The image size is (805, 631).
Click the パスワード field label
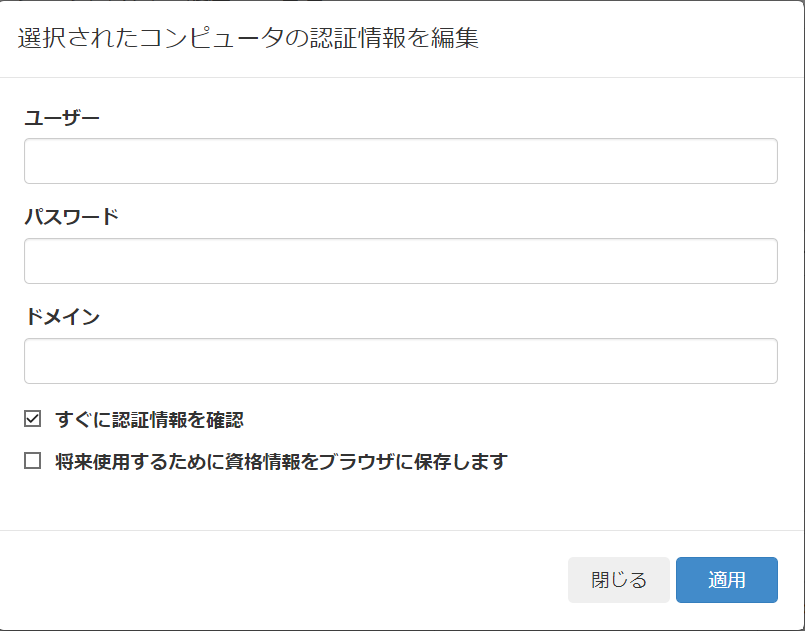[x=71, y=217]
